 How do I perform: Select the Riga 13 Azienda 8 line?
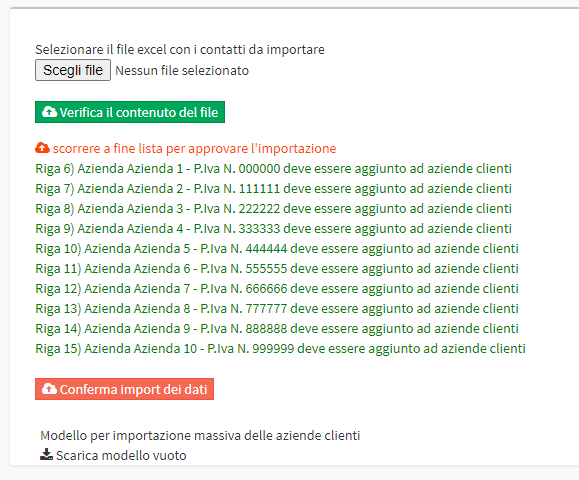[277, 308]
